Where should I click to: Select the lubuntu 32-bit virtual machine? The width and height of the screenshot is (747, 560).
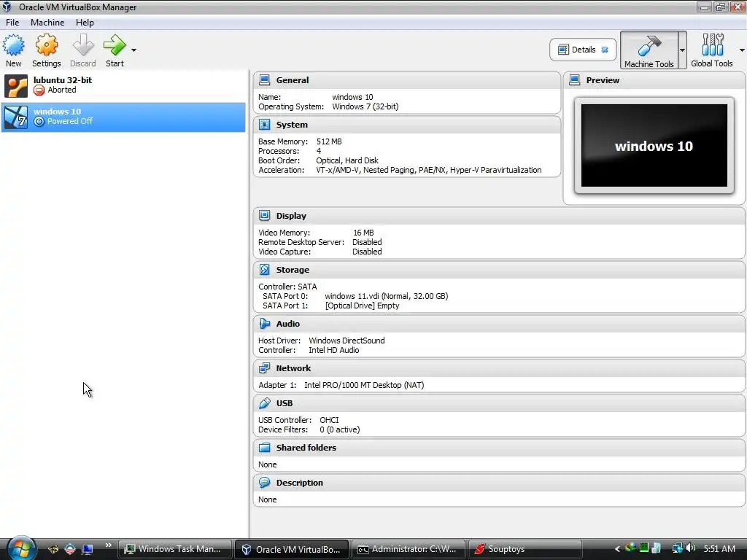123,85
